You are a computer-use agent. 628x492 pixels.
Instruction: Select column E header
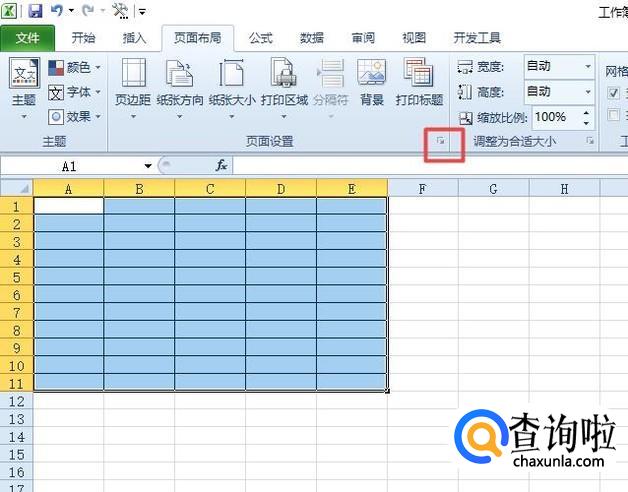coord(352,189)
